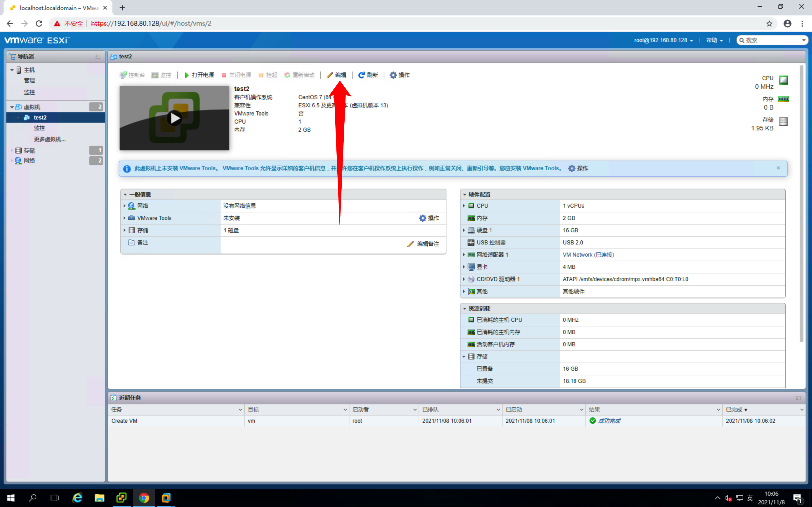
Task: Open Internet Explorer from the taskbar
Action: pyautogui.click(x=77, y=498)
